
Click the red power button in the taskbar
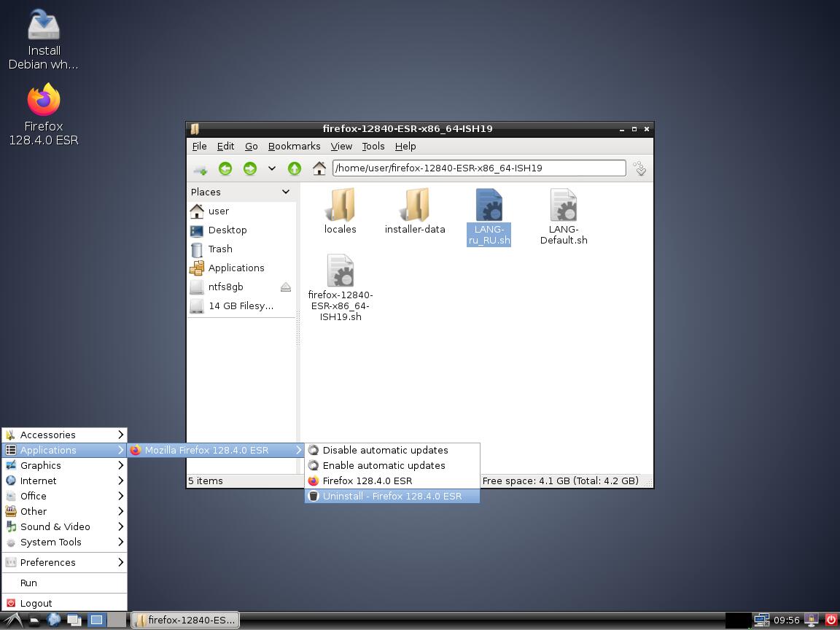coord(831,621)
